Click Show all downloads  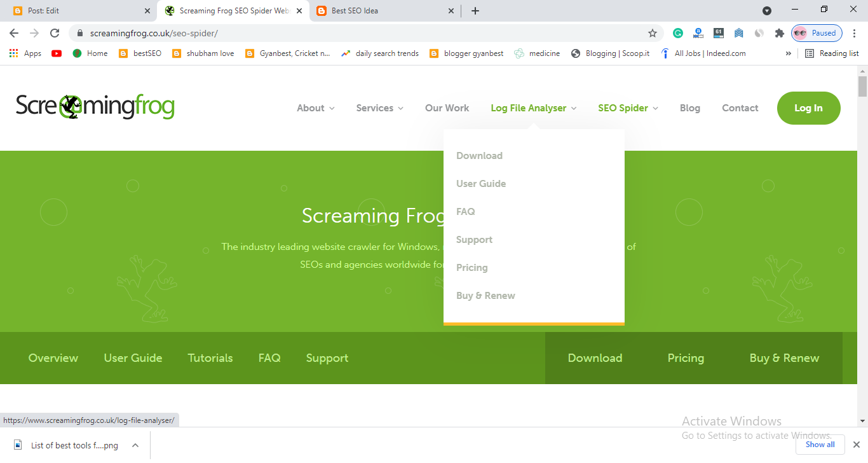(x=820, y=445)
